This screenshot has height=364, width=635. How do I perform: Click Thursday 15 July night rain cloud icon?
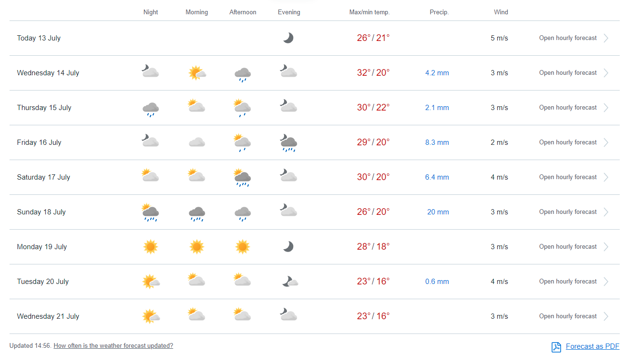pyautogui.click(x=151, y=109)
